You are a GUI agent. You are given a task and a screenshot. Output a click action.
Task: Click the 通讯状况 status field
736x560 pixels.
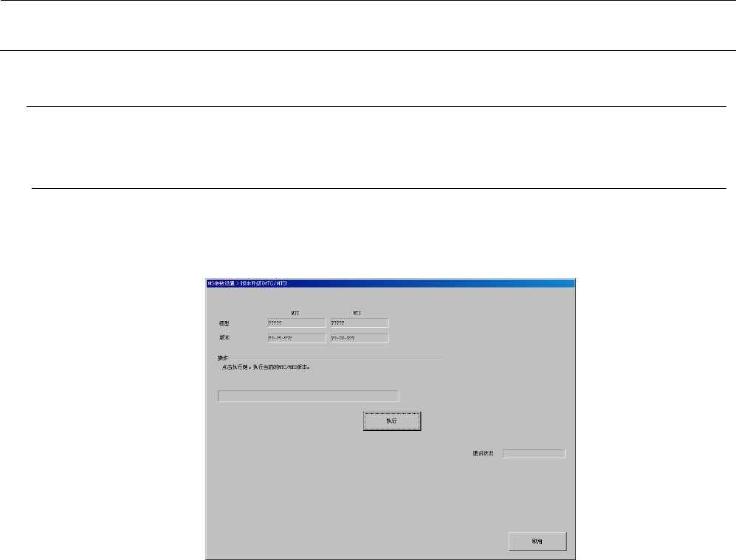(534, 454)
